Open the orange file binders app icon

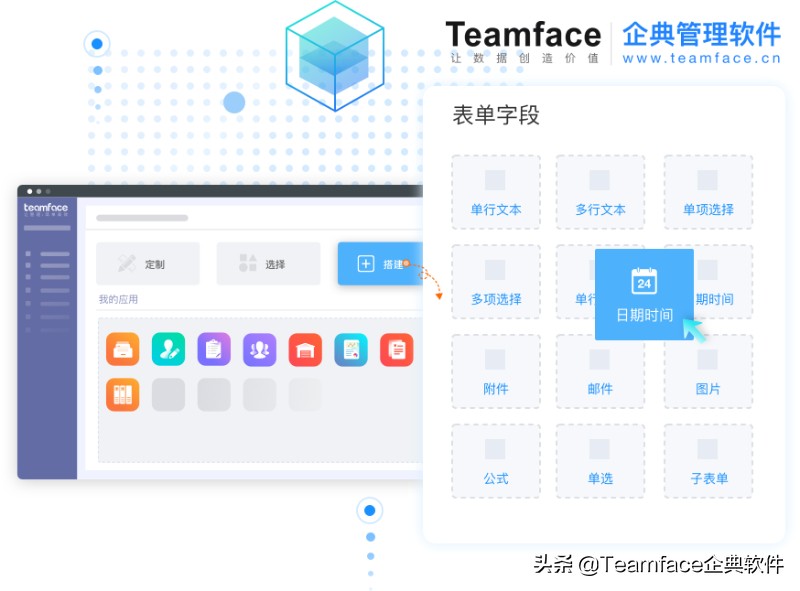pos(122,395)
